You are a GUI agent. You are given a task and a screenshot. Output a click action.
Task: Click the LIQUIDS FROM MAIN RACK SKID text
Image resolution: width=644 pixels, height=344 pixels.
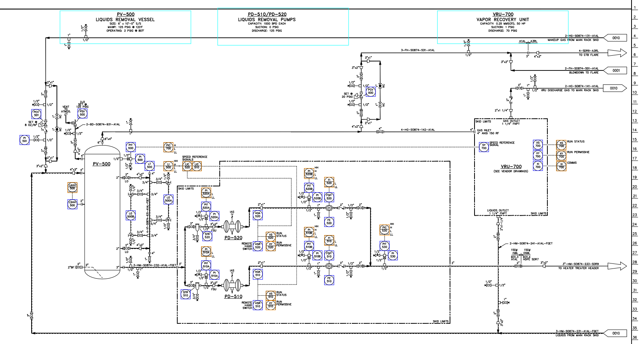[x=577, y=335]
